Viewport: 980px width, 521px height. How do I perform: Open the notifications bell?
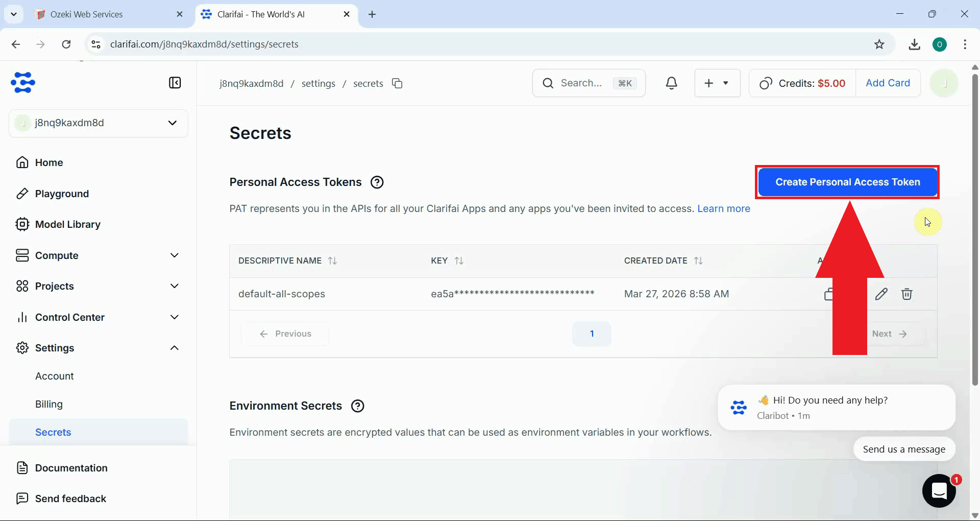[671, 83]
